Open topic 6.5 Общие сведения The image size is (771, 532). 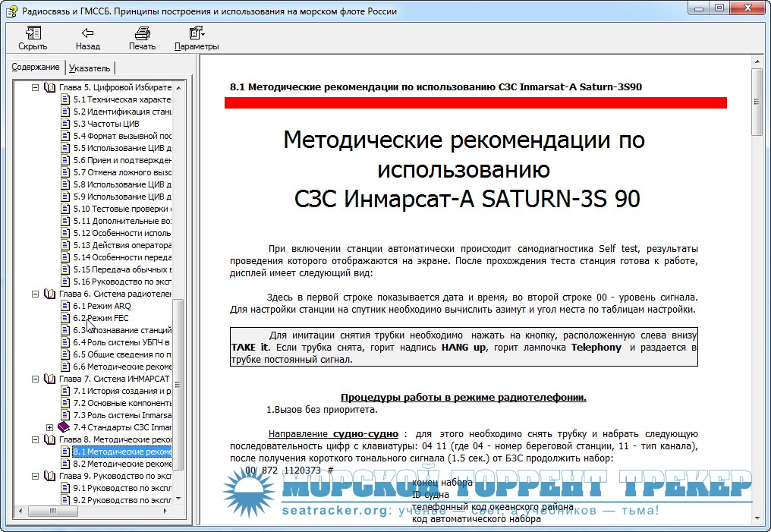[122, 354]
